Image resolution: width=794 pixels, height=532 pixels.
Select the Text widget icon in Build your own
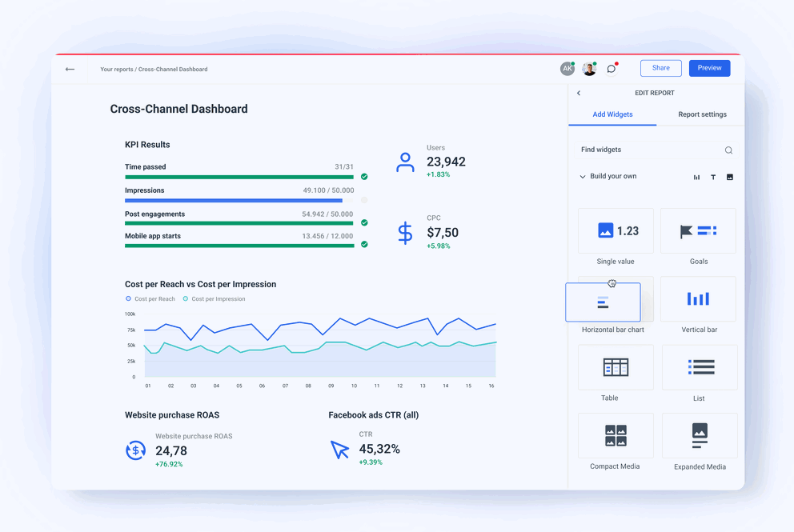(712, 177)
